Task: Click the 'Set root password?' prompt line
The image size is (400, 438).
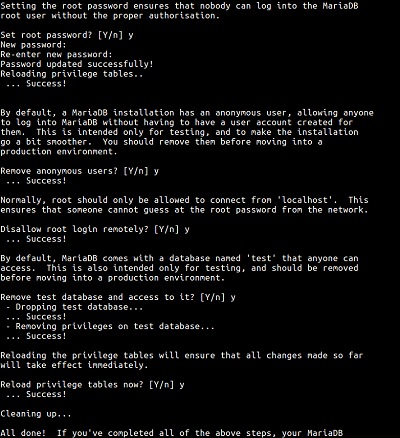Action: click(67, 35)
